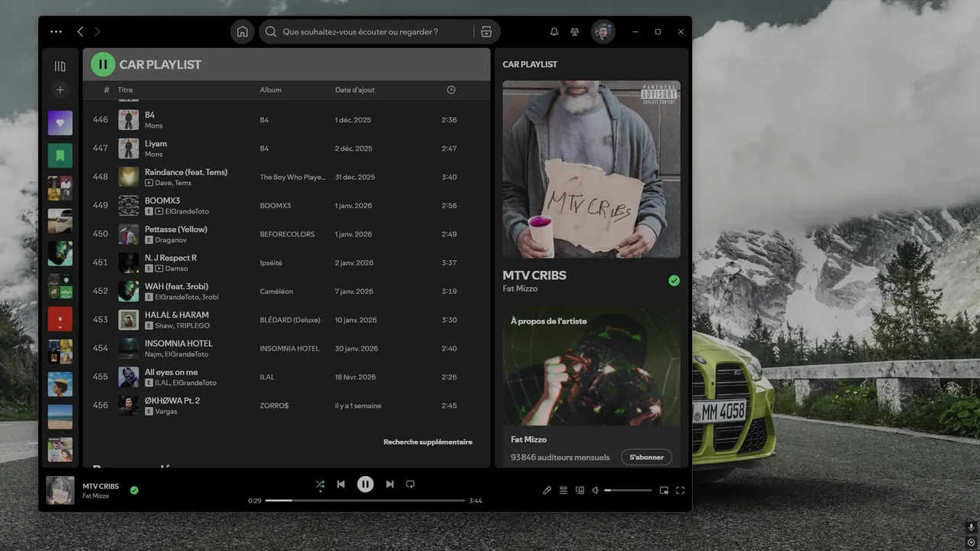Toggle the saved checkmark beside MTV CRIBS title
Screen dimensions: 980x551
674,281
